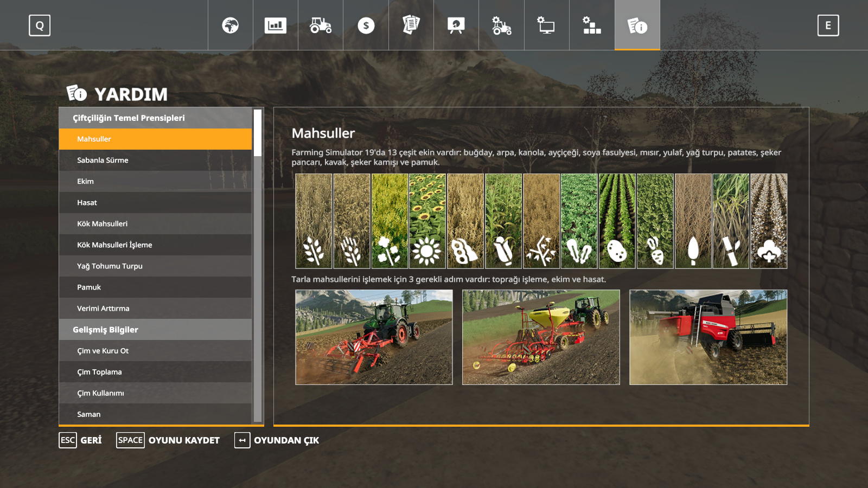Click the E next page key icon
Viewport: 868px width, 488px height.
[x=828, y=25]
